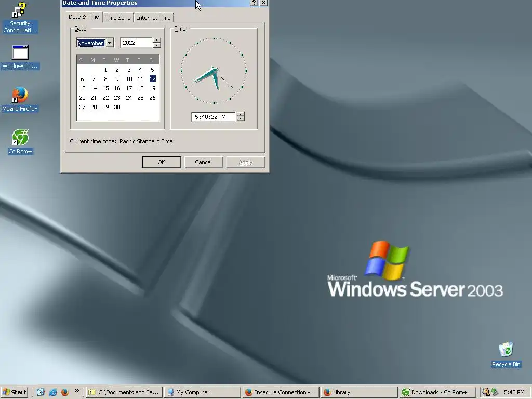Click the highlighted day 12 on the calendar
Image resolution: width=532 pixels, height=399 pixels.
pos(152,79)
